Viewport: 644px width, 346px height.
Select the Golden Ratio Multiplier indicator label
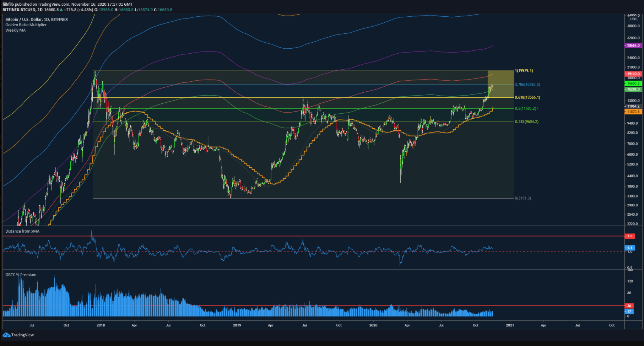26,25
